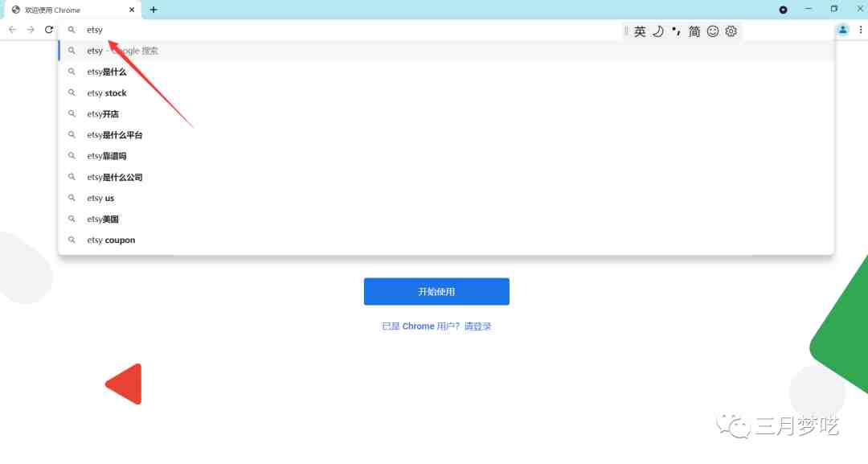This screenshot has height=464, width=868.
Task: Click the magnifier icon in the address bar
Action: [x=72, y=30]
